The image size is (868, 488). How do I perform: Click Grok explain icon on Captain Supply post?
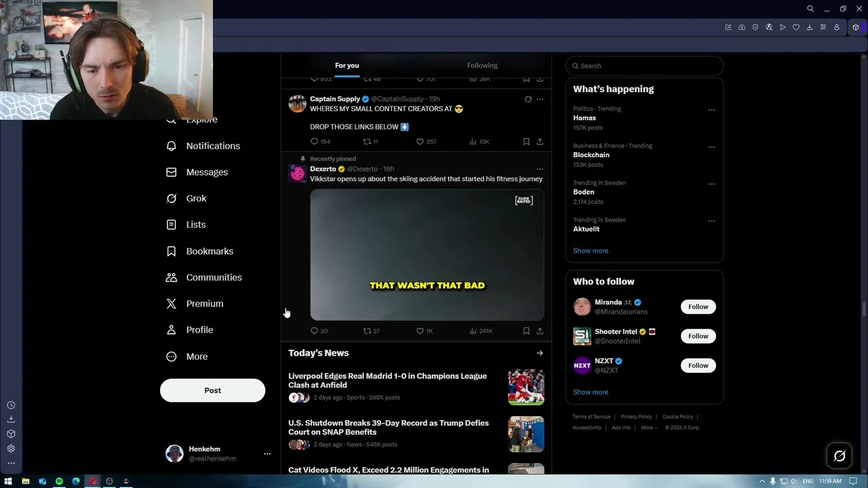pyautogui.click(x=528, y=99)
